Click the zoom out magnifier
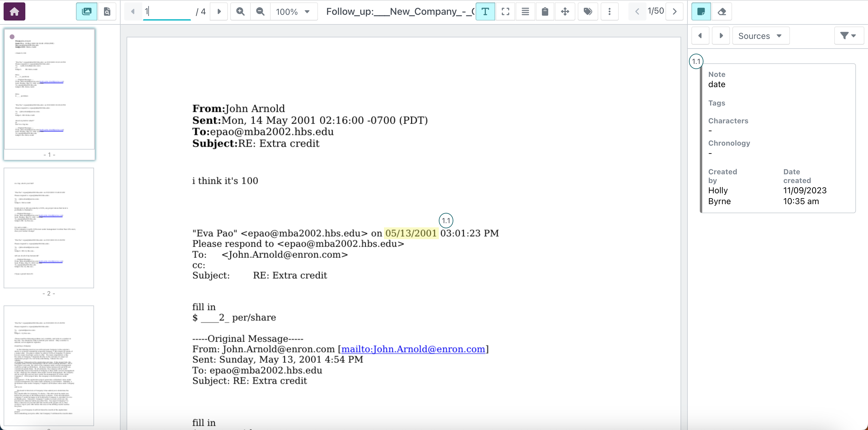This screenshot has width=868, height=430. [x=260, y=11]
